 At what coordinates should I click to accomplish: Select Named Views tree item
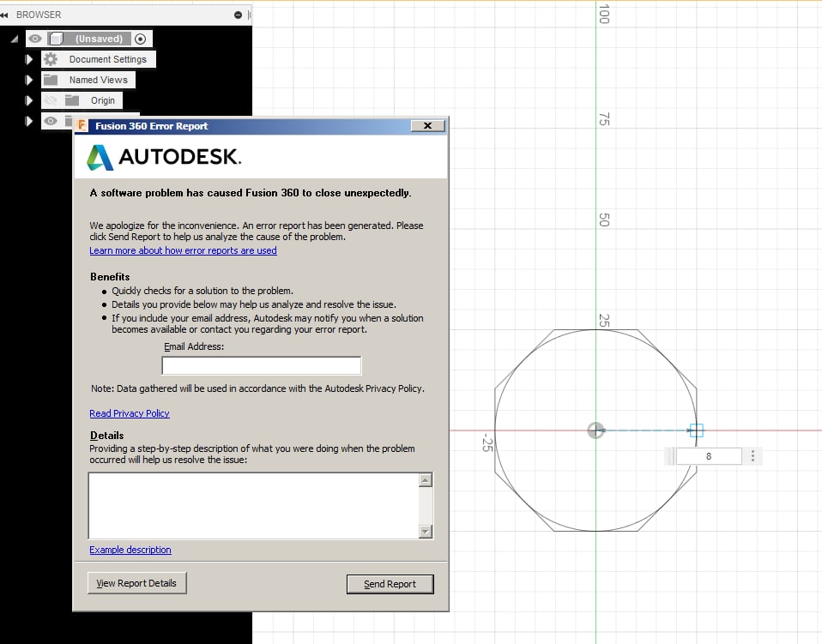click(98, 80)
